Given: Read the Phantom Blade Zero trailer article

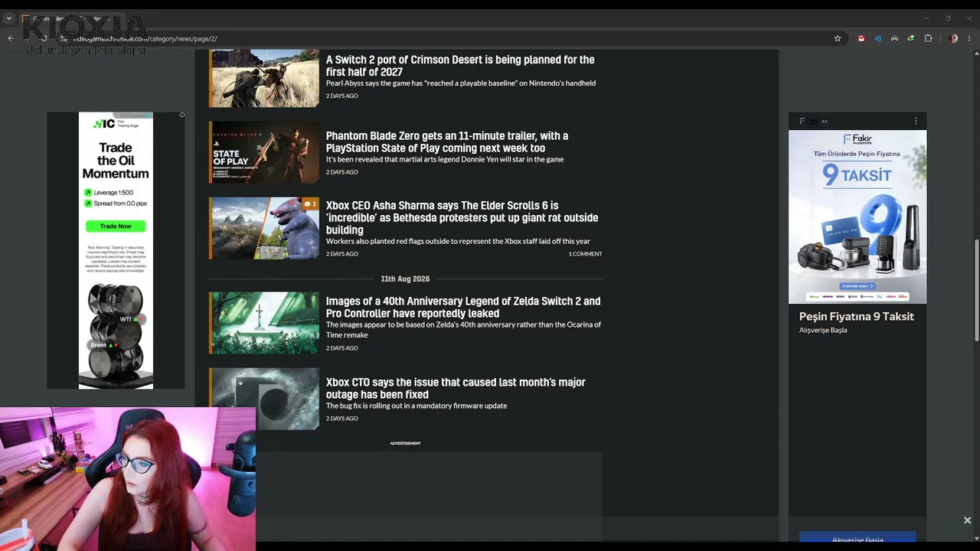Looking at the screenshot, I should [x=447, y=142].
